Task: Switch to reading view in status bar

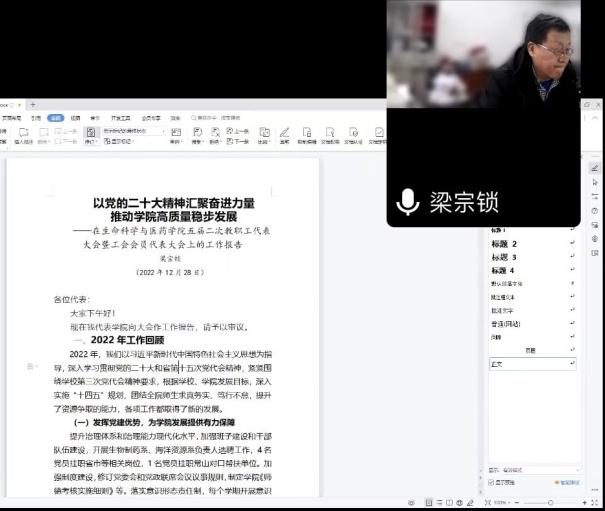Action: point(450,503)
